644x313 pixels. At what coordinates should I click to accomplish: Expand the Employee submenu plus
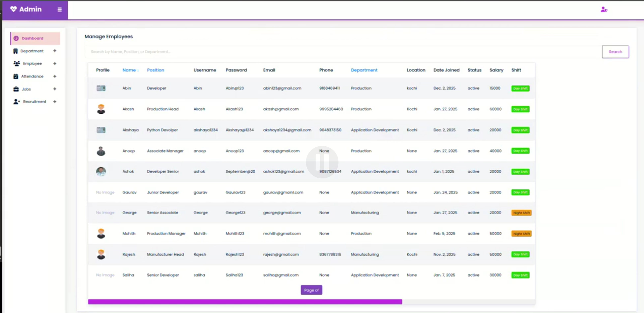click(x=55, y=63)
